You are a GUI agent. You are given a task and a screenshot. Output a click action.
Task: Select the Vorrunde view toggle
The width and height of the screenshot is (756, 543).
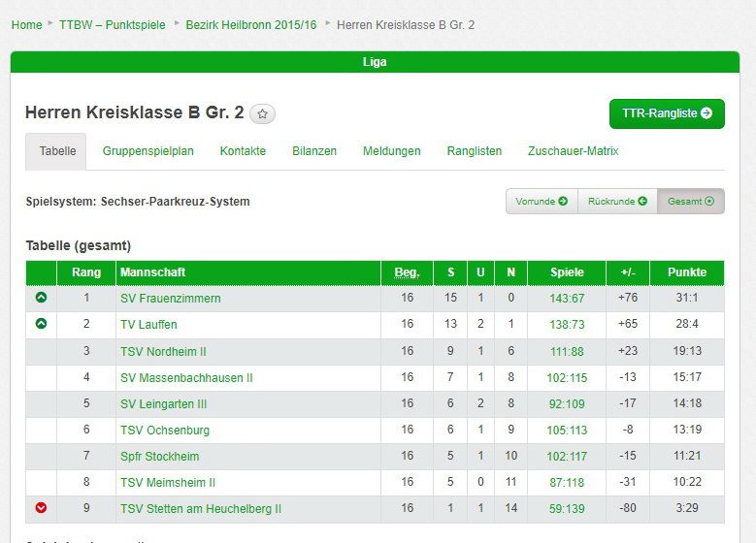(x=542, y=202)
